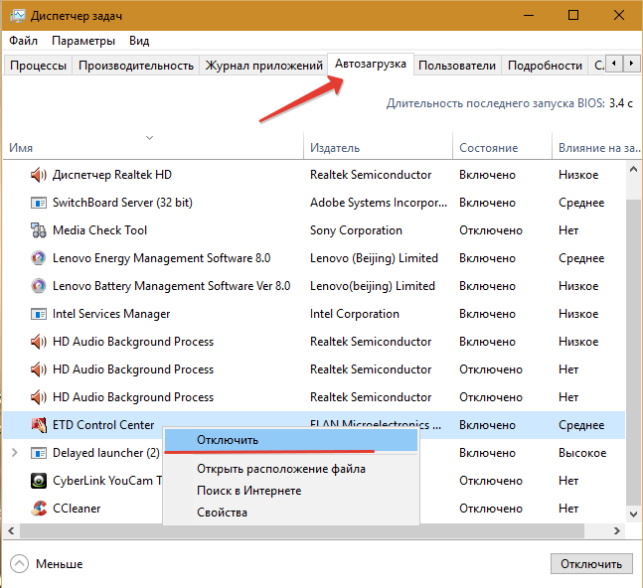Click the SwitchBoard Server row icon
The width and height of the screenshot is (643, 588).
(39, 203)
